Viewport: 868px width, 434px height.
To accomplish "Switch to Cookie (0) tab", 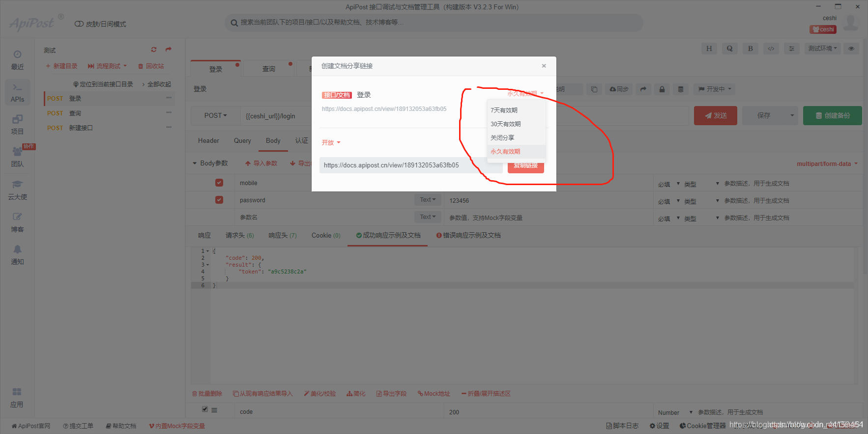I will tap(326, 236).
